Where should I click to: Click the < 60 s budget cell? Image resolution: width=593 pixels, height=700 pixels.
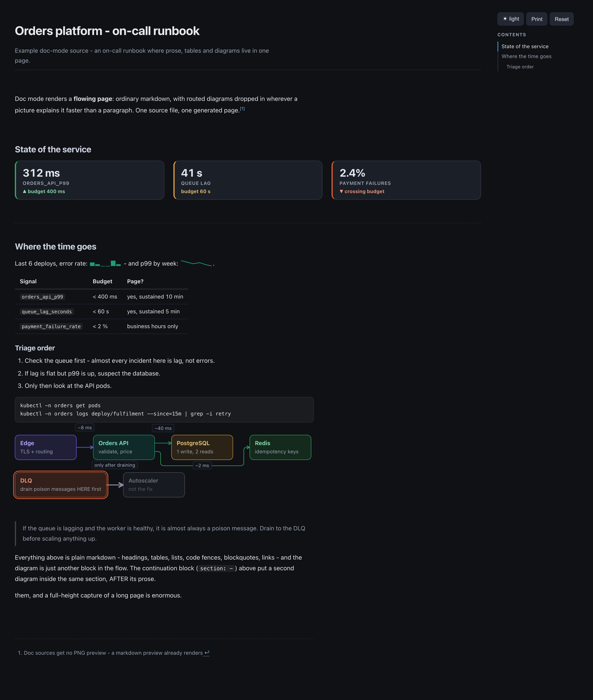pyautogui.click(x=101, y=311)
